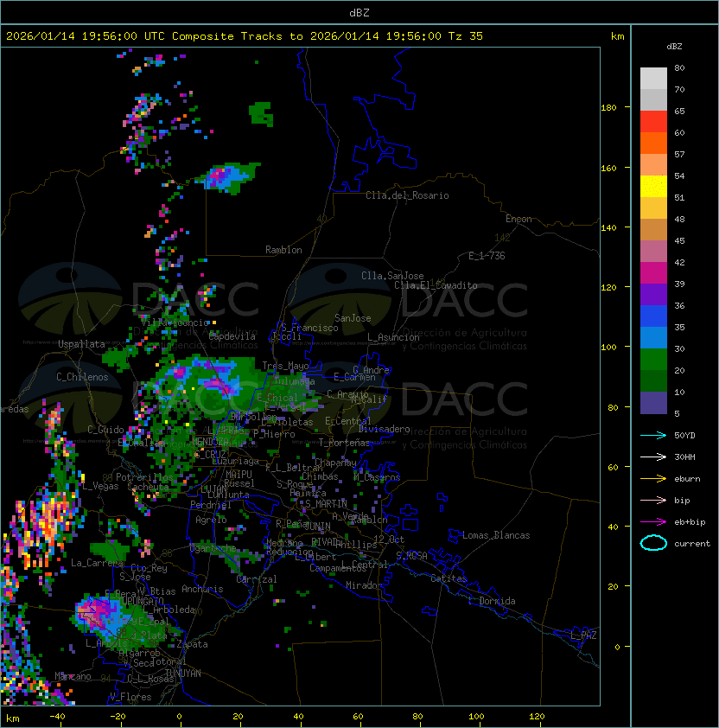Click the '120' tick on the horizontal km axis
Screen dimensions: 719x728
point(537,717)
